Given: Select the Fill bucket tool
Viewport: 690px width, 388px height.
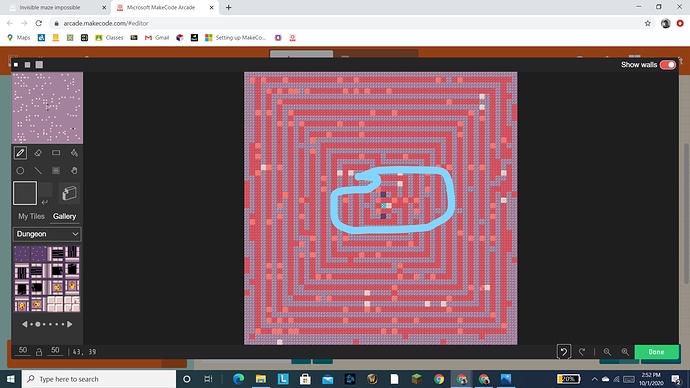Looking at the screenshot, I should pyautogui.click(x=74, y=153).
